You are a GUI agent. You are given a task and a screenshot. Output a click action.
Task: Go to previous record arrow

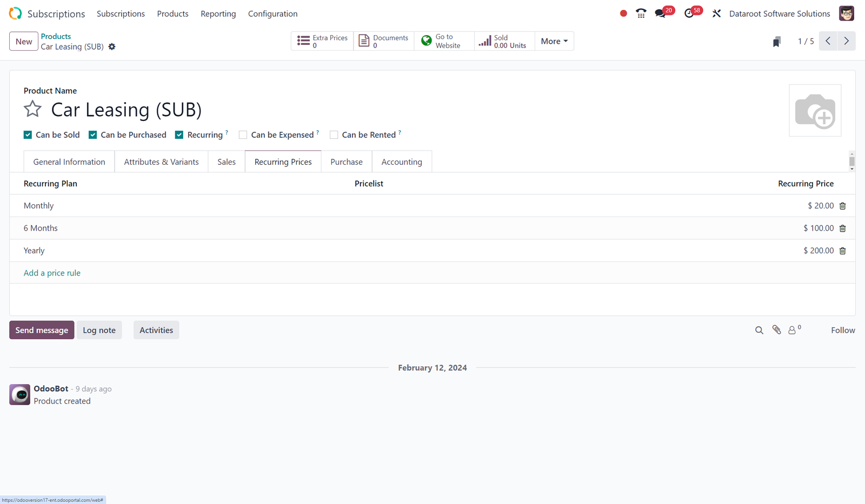click(x=828, y=41)
